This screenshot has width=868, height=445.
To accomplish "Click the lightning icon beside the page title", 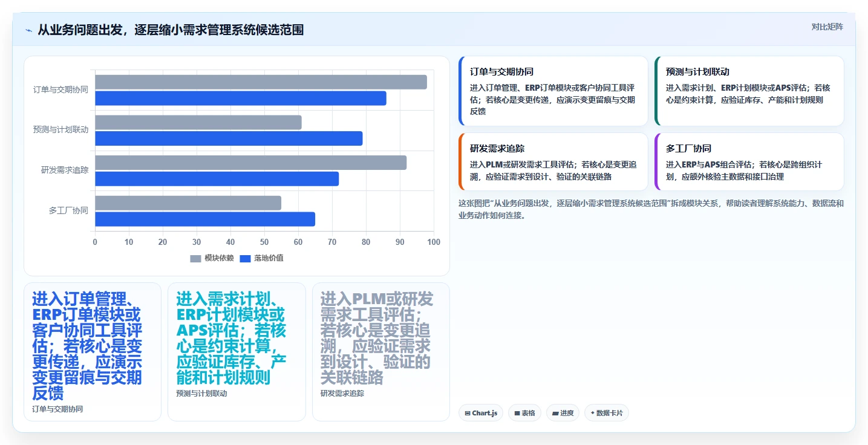I will point(28,30).
